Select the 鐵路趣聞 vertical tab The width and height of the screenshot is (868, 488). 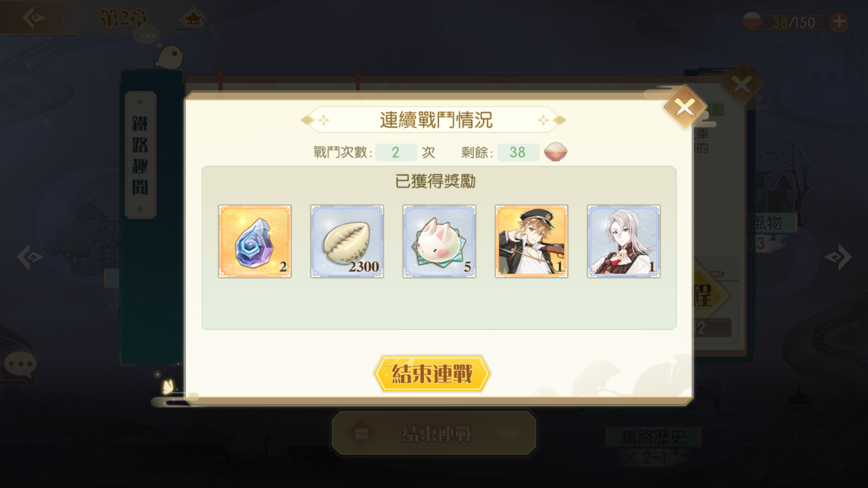(x=140, y=155)
